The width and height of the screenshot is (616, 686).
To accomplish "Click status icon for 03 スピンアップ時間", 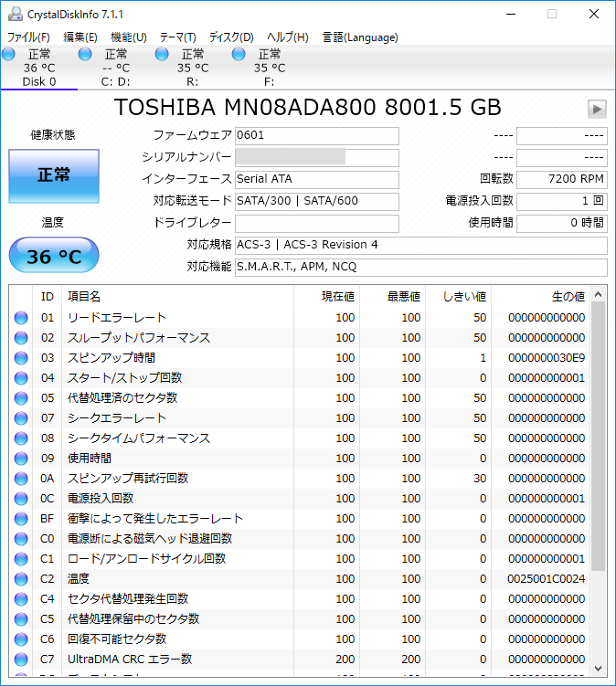I will pyautogui.click(x=21, y=358).
